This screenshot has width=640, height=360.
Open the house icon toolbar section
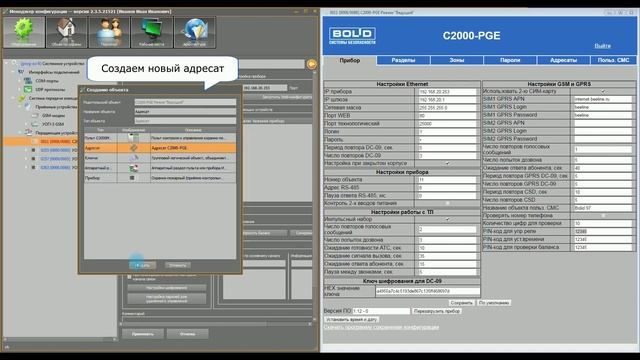tap(67, 32)
